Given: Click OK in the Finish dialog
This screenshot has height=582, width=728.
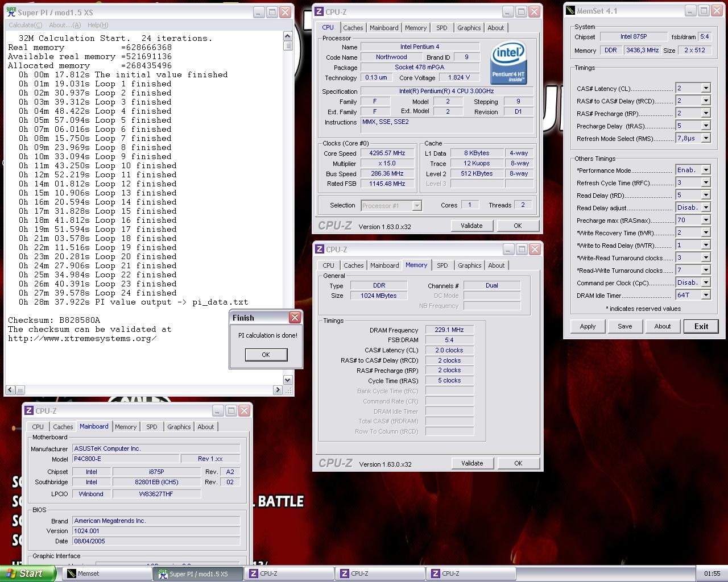Looking at the screenshot, I should pyautogui.click(x=266, y=355).
